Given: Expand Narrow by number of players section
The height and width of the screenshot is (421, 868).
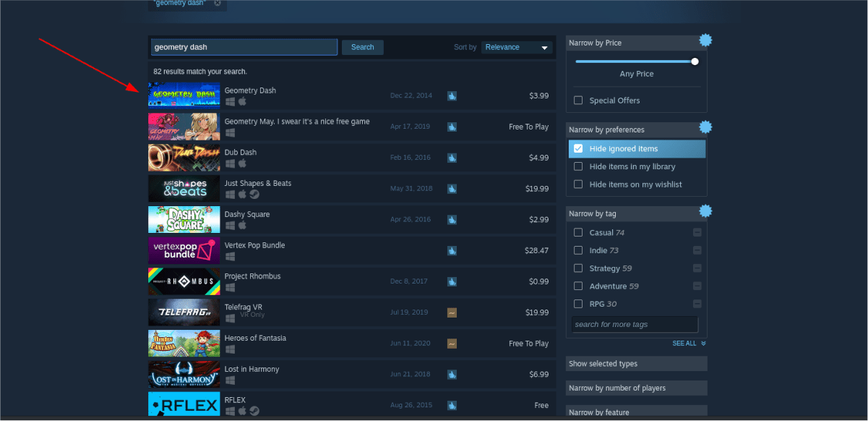Looking at the screenshot, I should (x=637, y=388).
